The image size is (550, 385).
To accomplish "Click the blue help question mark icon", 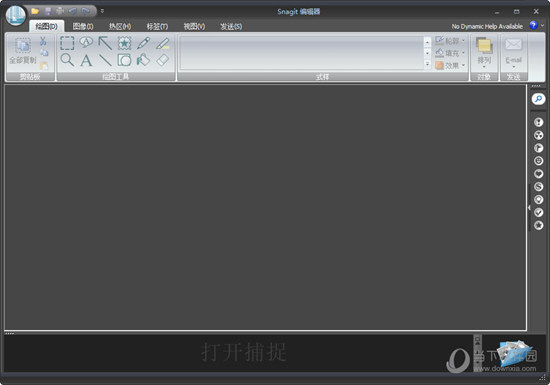I will tap(533, 25).
